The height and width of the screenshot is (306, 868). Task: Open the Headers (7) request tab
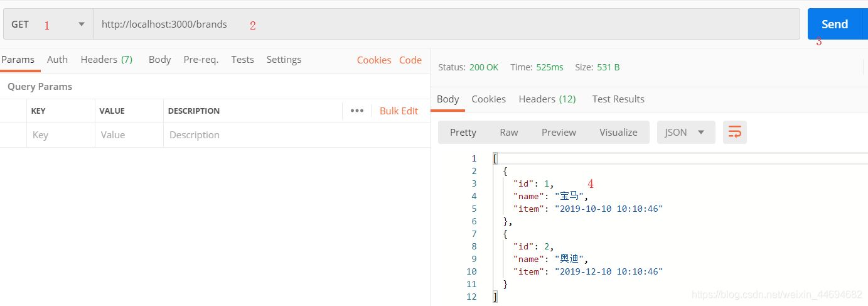(107, 60)
